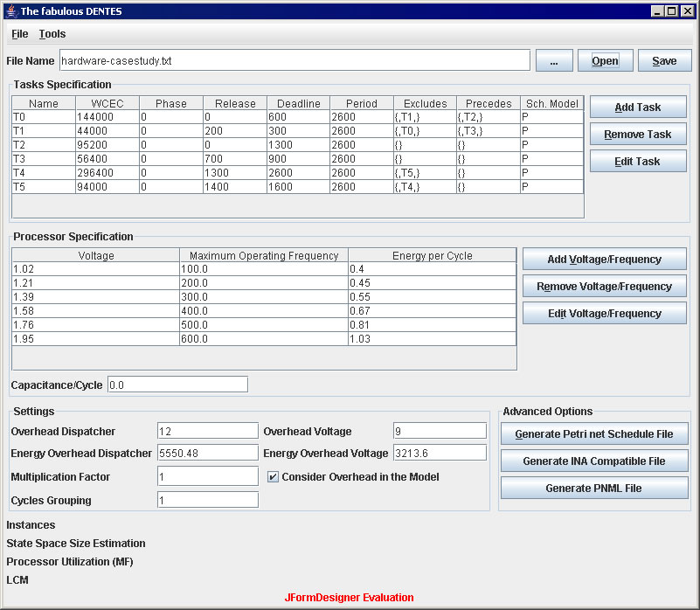Screen dimensions: 700x610
Task: Click the Sch. Model column header
Action: 551,103
